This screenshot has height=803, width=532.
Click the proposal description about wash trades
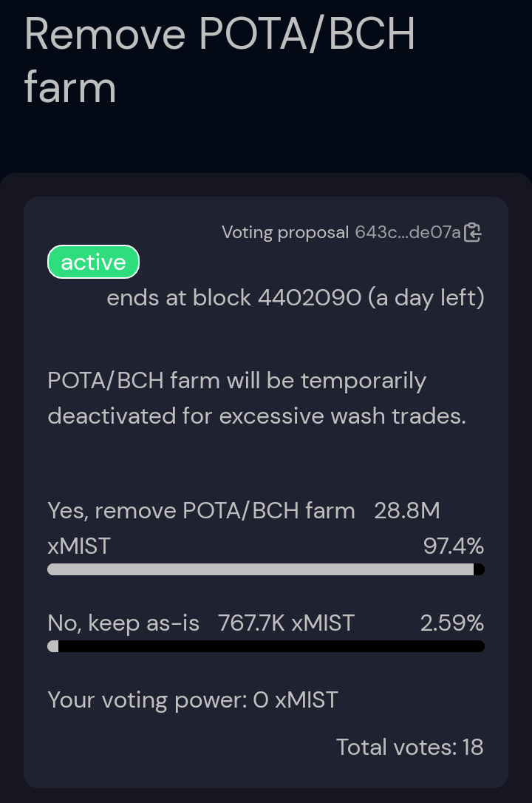257,399
